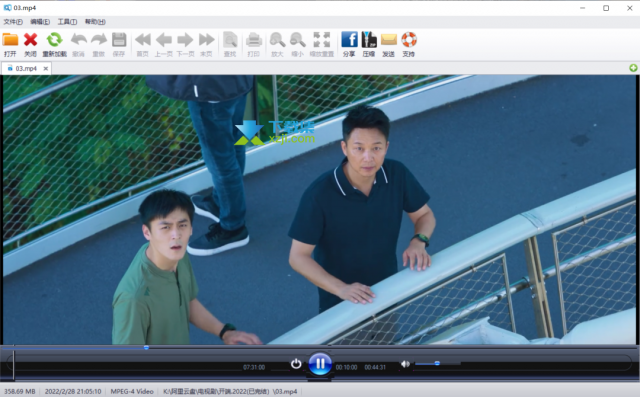
Task: Click the 压缩 (Compress) zip icon
Action: click(x=369, y=40)
